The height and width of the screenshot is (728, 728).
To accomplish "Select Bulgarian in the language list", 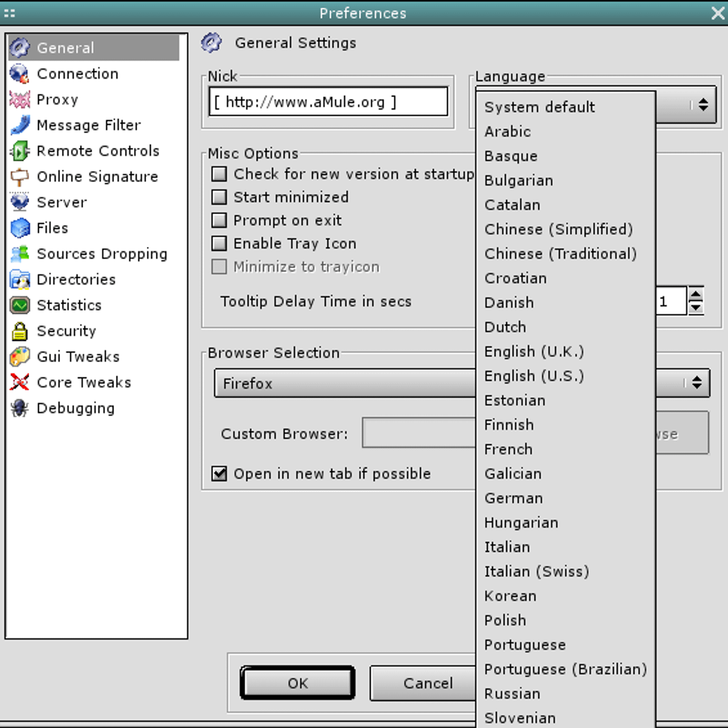I will [x=565, y=181].
